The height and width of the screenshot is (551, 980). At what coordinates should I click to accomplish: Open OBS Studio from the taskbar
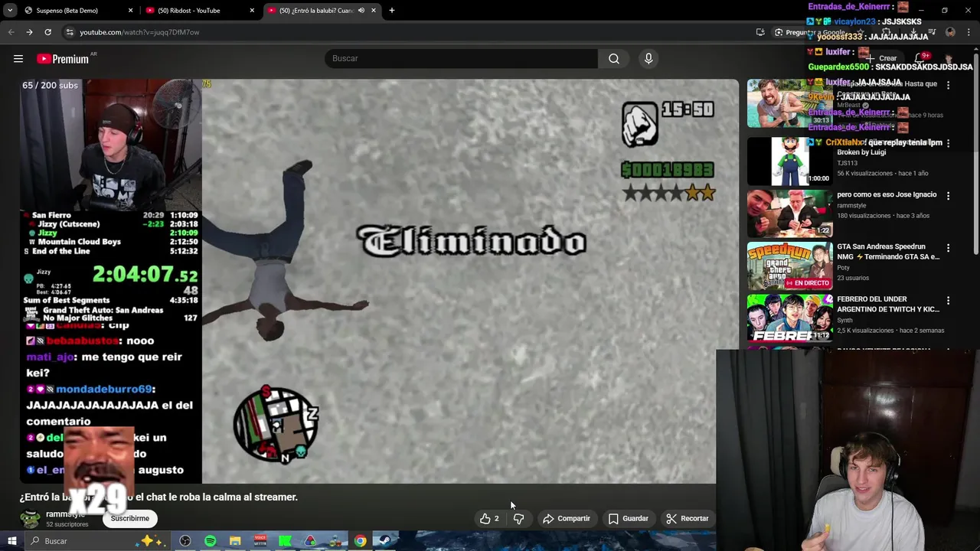185,541
